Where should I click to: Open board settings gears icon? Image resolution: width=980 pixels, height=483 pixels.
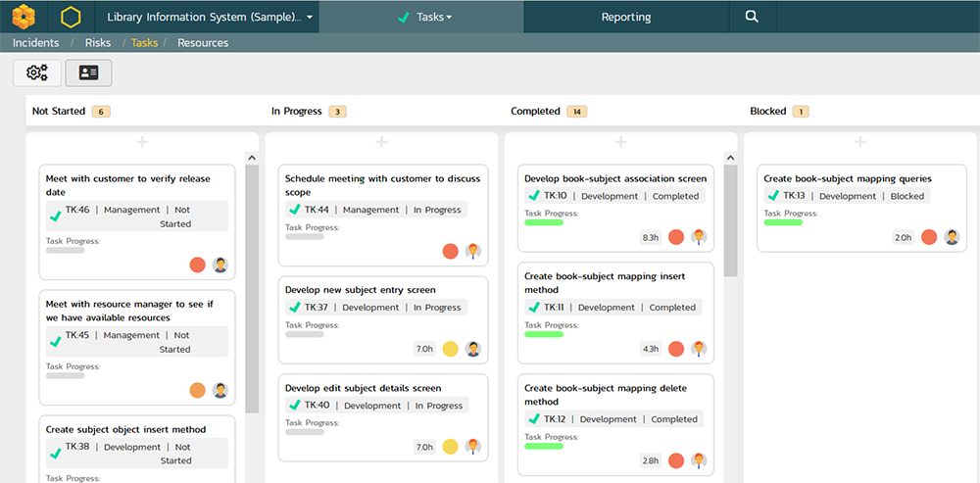pos(37,72)
